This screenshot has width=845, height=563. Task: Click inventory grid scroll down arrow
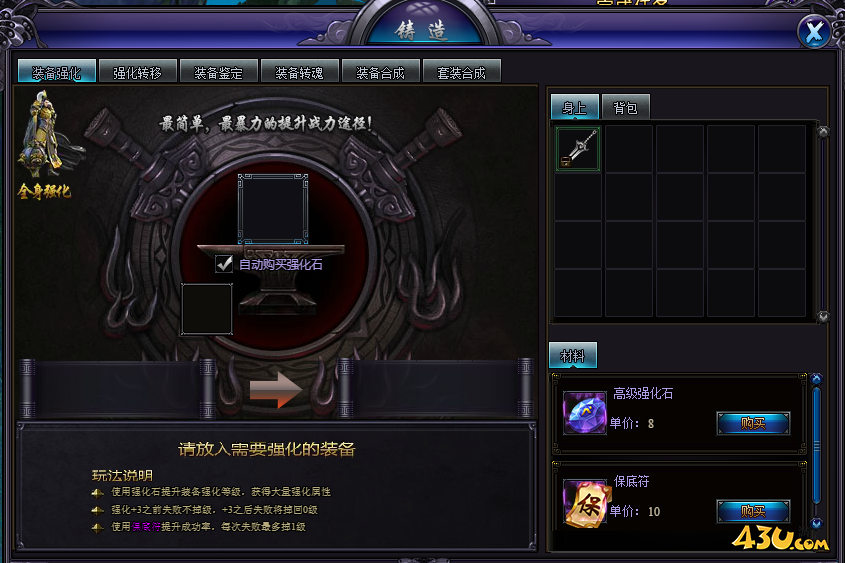click(823, 317)
